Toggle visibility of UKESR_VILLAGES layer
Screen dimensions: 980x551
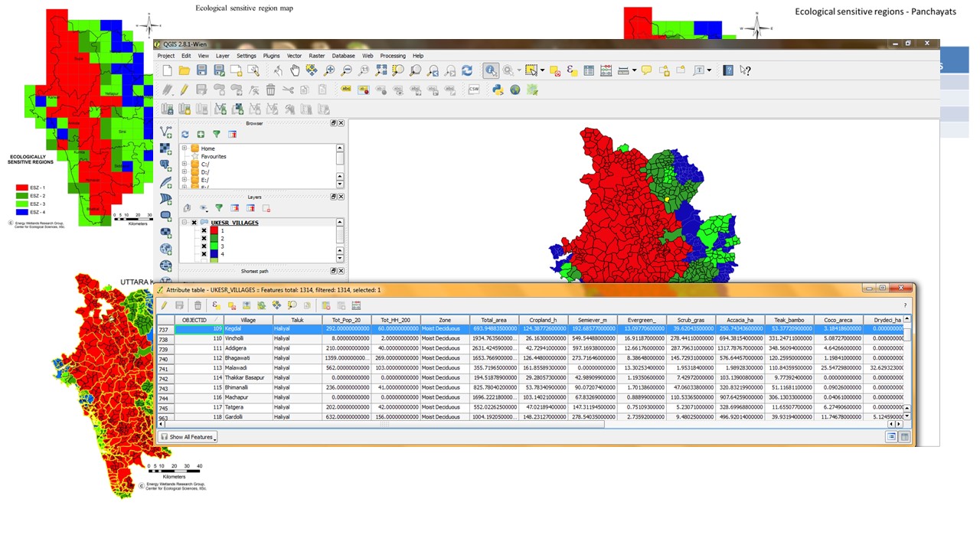[194, 223]
